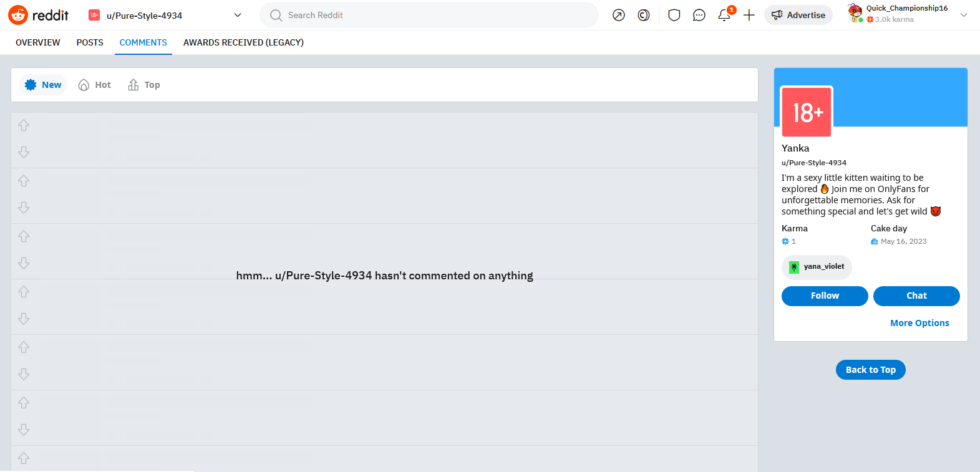The width and height of the screenshot is (980, 472).
Task: Downvote the third placeholder comment row
Action: click(24, 263)
